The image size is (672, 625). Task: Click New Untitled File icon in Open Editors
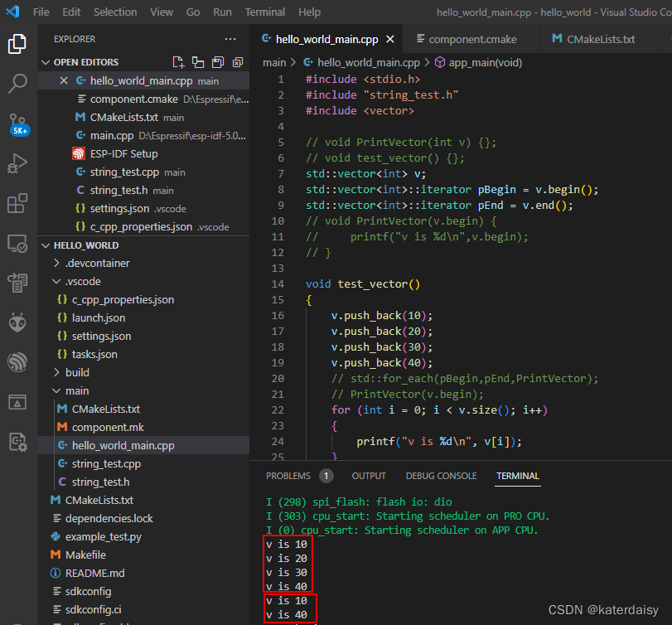tap(178, 62)
